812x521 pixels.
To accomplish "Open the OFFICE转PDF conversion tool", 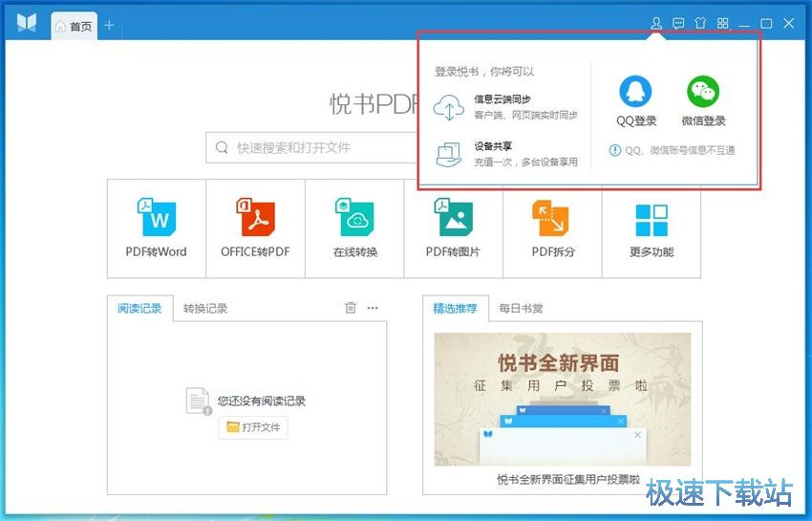I will pos(255,228).
